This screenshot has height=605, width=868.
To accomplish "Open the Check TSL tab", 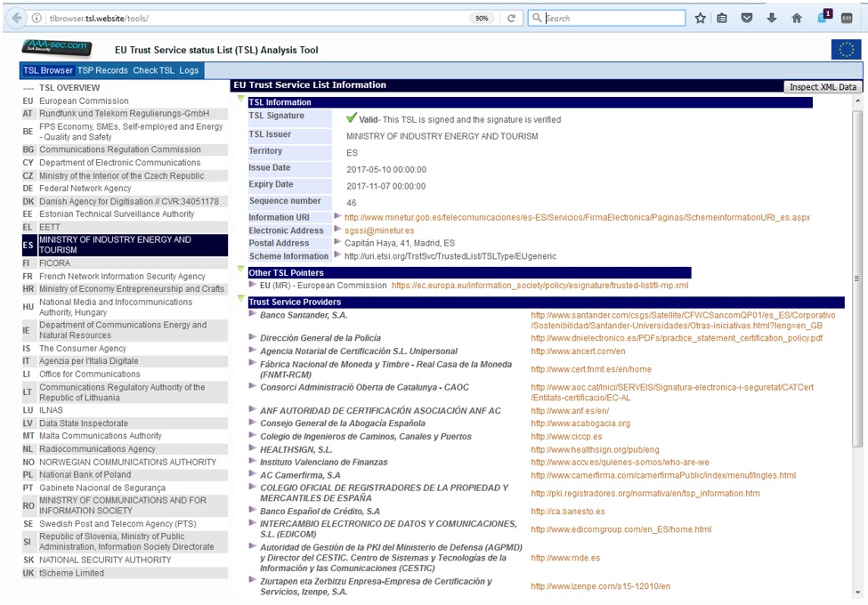I will pos(153,70).
